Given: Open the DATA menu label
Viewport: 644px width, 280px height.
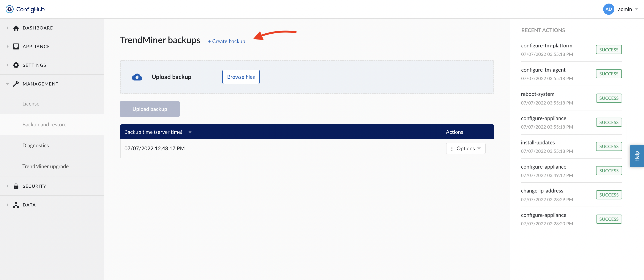Looking at the screenshot, I should pyautogui.click(x=29, y=205).
